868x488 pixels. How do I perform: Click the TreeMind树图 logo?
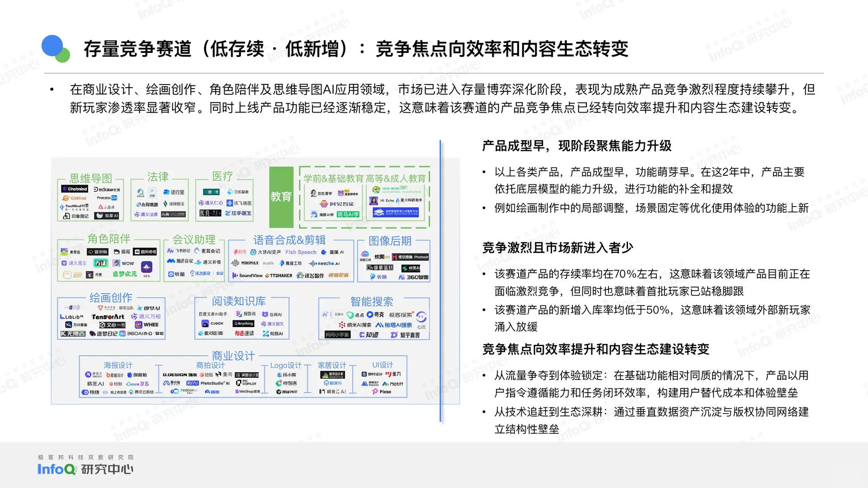74,207
